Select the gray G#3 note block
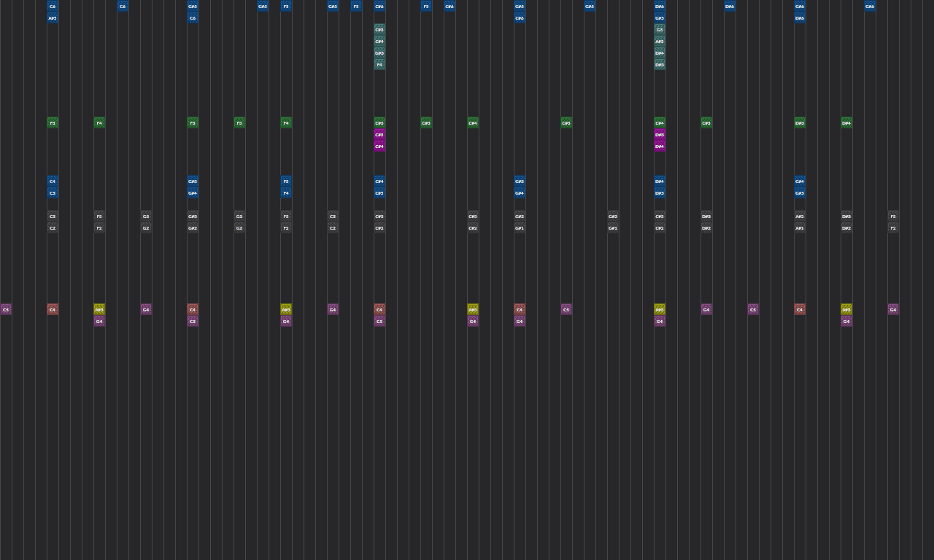 point(193,217)
